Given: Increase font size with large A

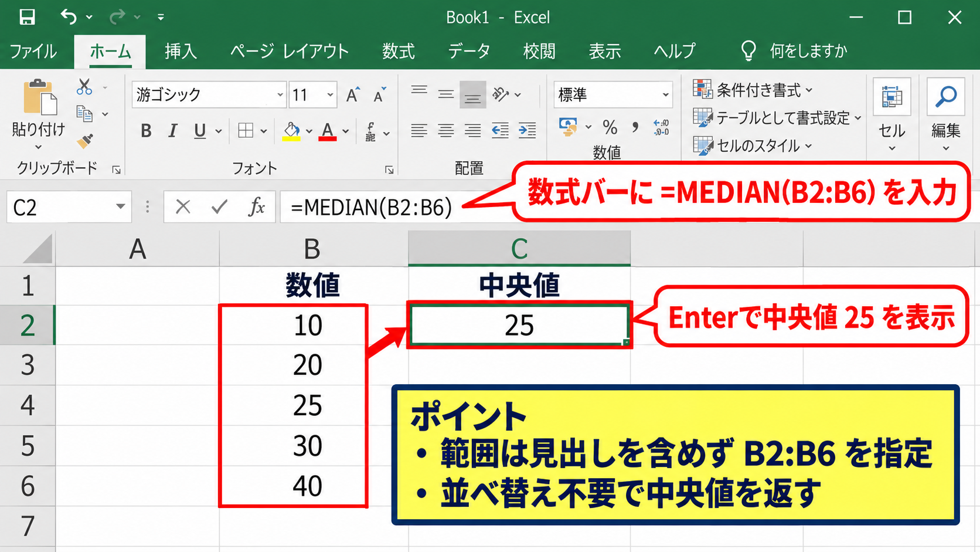Looking at the screenshot, I should coord(352,94).
